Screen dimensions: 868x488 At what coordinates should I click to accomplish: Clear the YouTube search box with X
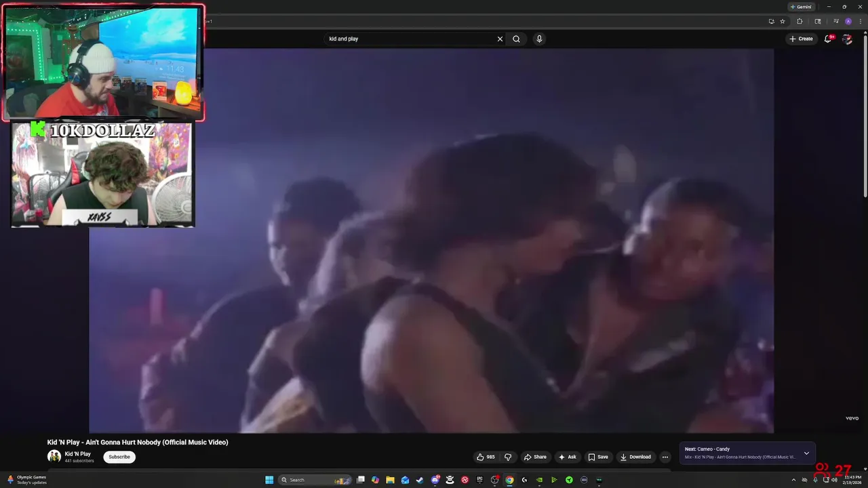click(x=500, y=39)
